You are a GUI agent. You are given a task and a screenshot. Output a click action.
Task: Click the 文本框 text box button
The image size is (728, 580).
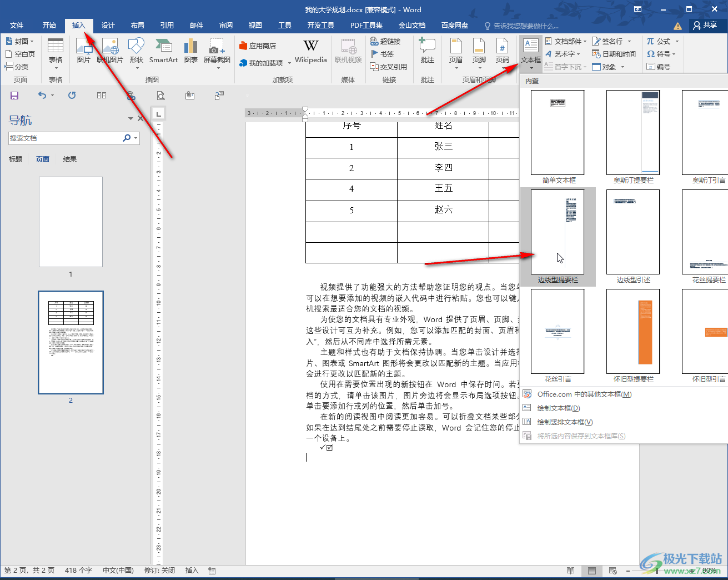pyautogui.click(x=531, y=53)
